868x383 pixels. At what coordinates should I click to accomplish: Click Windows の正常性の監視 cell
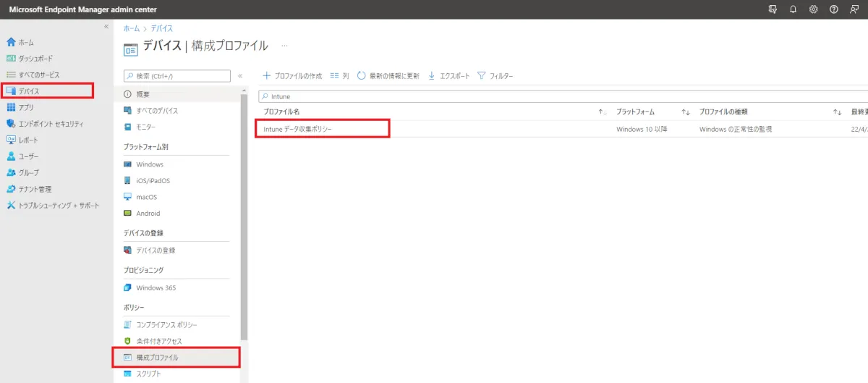click(736, 129)
